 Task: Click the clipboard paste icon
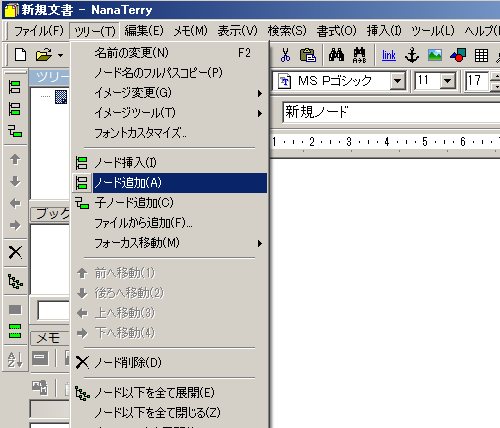(308, 55)
